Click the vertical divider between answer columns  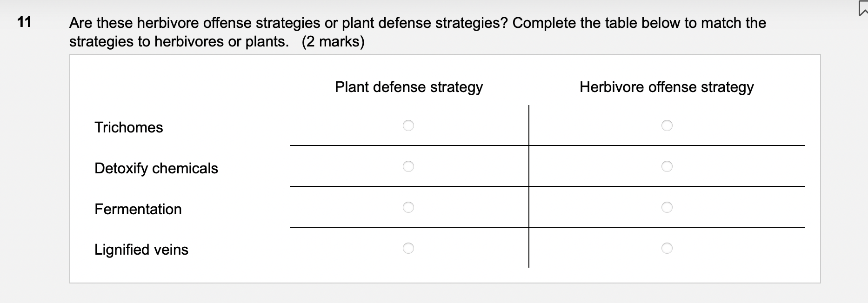click(x=529, y=186)
